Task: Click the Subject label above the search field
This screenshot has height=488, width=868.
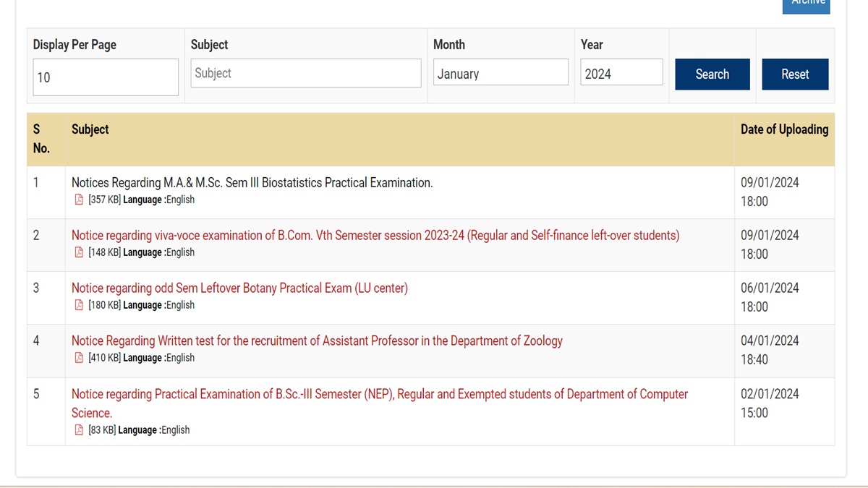Action: [x=210, y=45]
